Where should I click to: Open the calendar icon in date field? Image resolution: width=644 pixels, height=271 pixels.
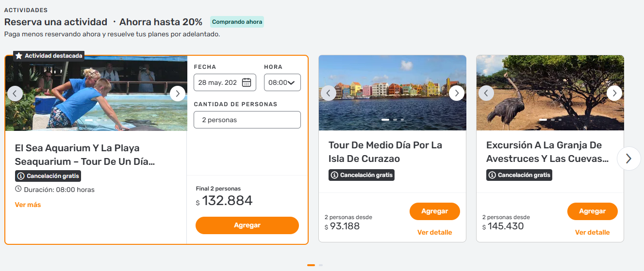coord(247,82)
